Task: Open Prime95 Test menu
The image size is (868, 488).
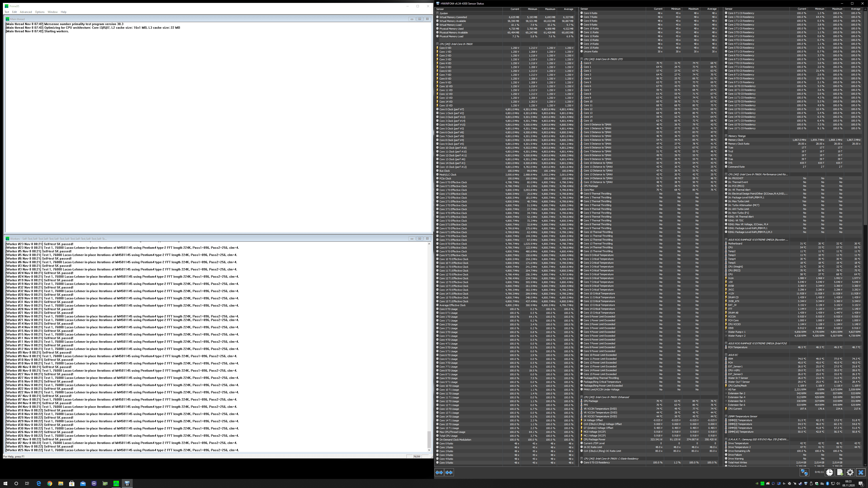Action: point(7,12)
